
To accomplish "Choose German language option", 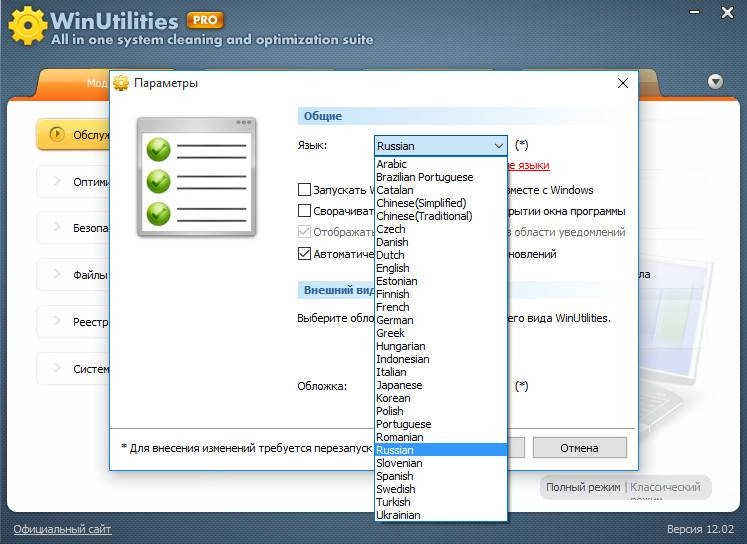I will [x=441, y=320].
